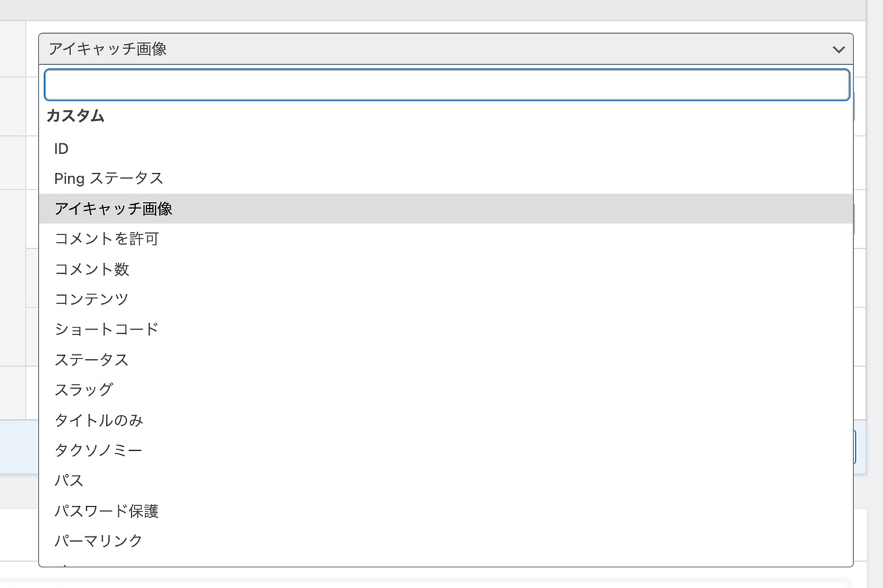
Task: Pick the パスワード保護 option
Action: [x=106, y=511]
